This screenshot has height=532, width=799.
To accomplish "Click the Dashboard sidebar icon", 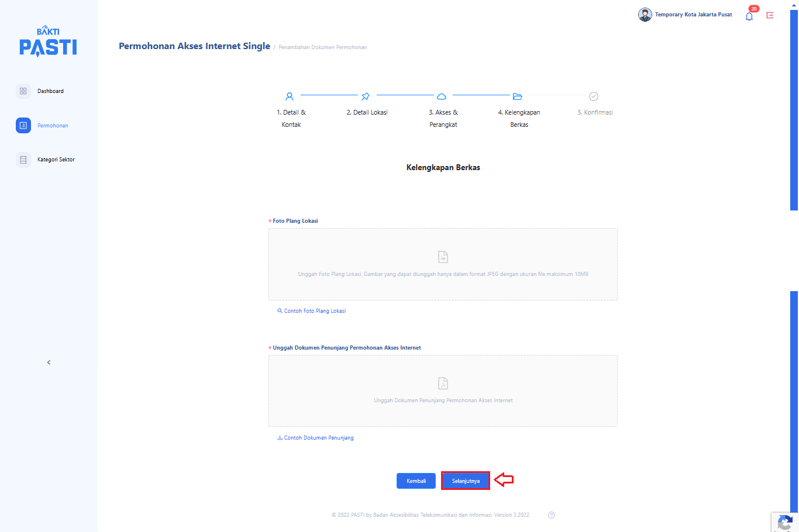I will tap(23, 91).
